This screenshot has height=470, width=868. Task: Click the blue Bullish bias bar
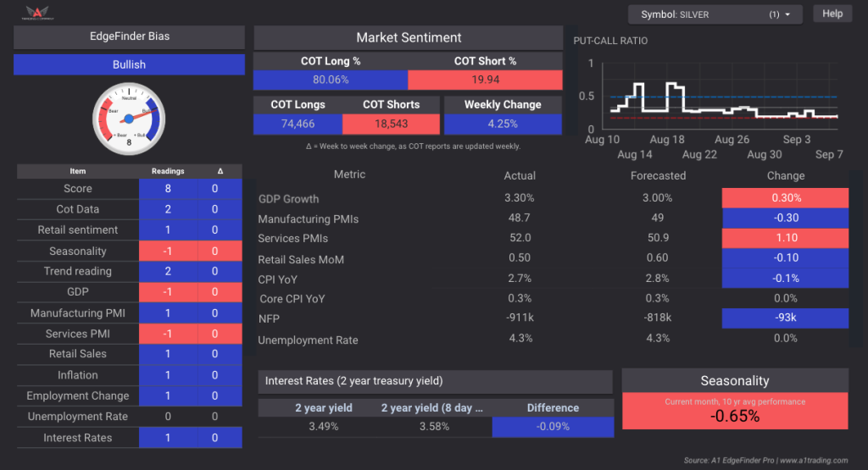coord(129,64)
